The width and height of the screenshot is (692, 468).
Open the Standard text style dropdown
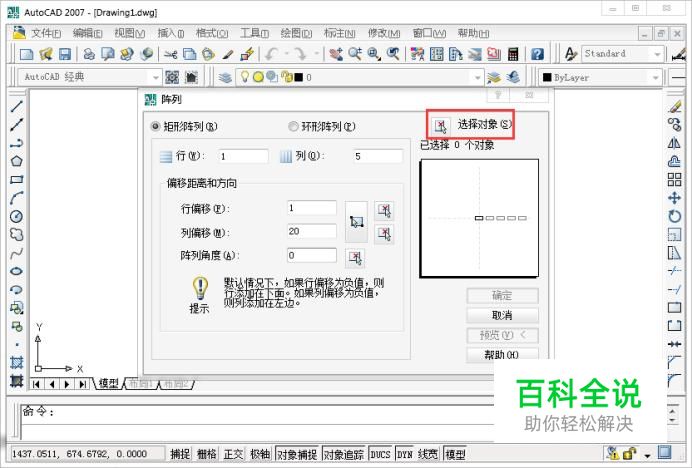coord(657,54)
